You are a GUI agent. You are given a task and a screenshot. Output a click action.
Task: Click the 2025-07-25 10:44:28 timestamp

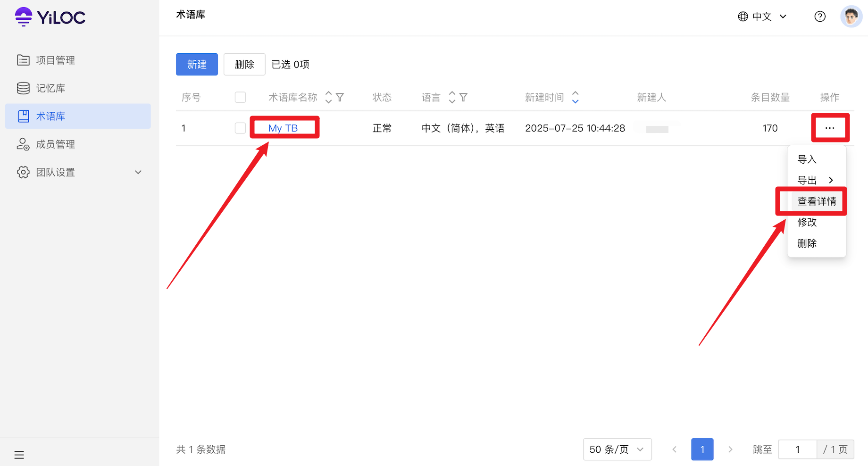[575, 128]
